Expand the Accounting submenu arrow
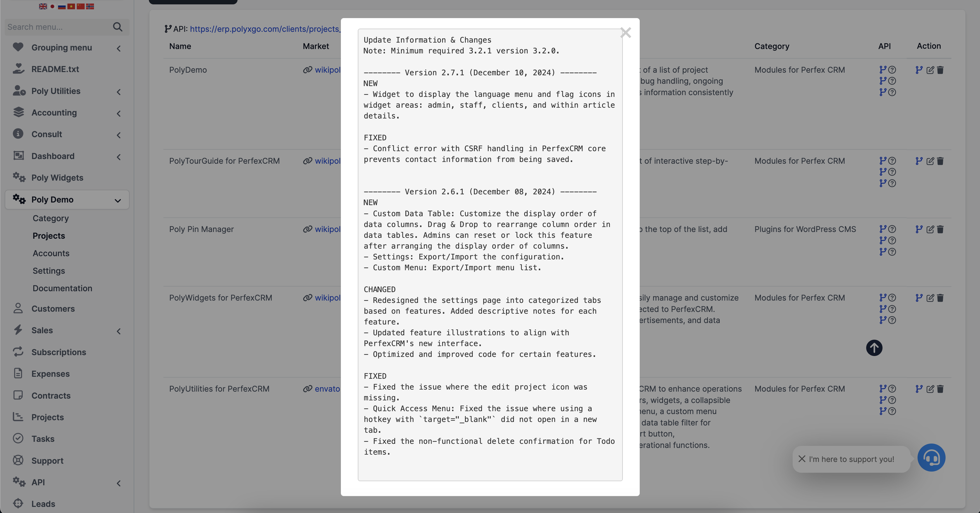980x513 pixels. click(x=119, y=114)
